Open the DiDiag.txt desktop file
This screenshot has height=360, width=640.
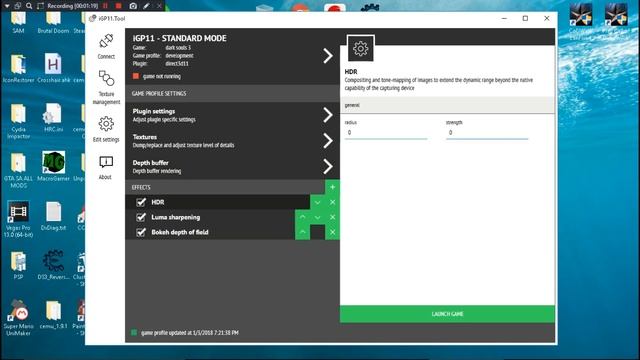53,216
